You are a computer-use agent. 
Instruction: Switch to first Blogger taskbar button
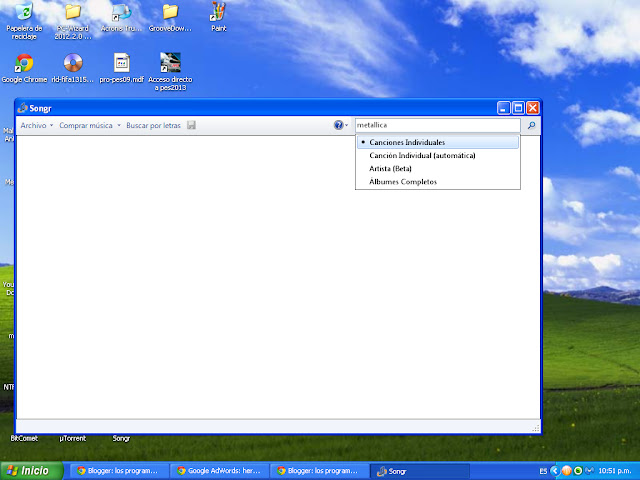click(118, 471)
